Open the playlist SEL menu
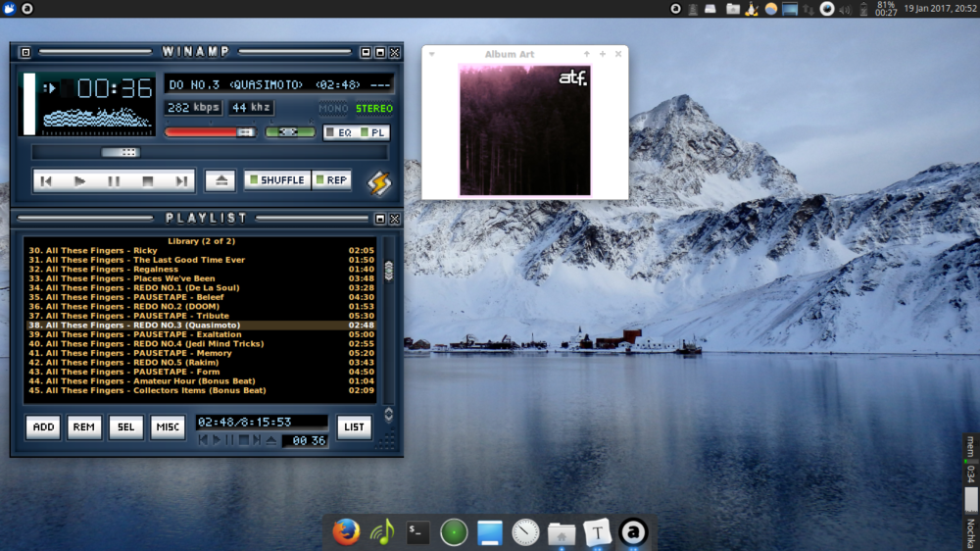 tap(125, 427)
